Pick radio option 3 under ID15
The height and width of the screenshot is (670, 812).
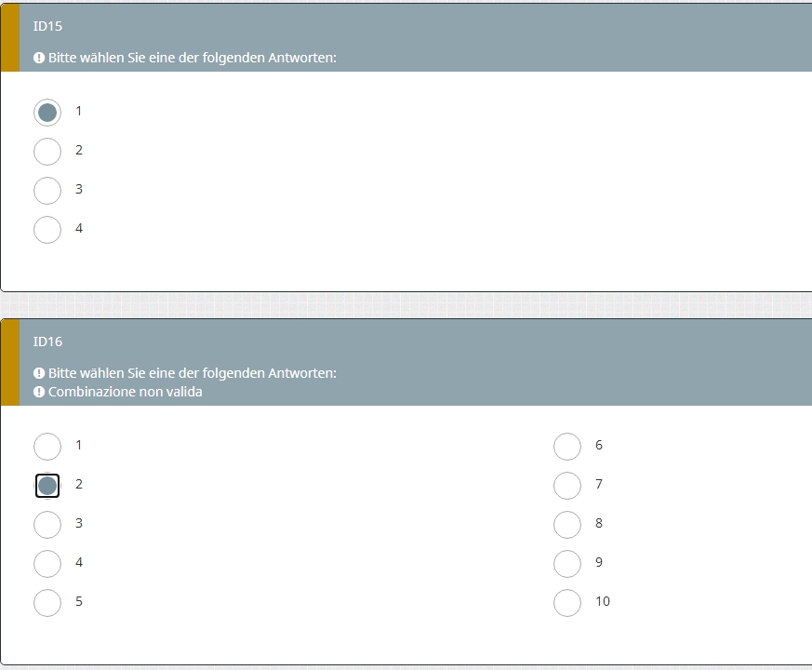click(47, 190)
